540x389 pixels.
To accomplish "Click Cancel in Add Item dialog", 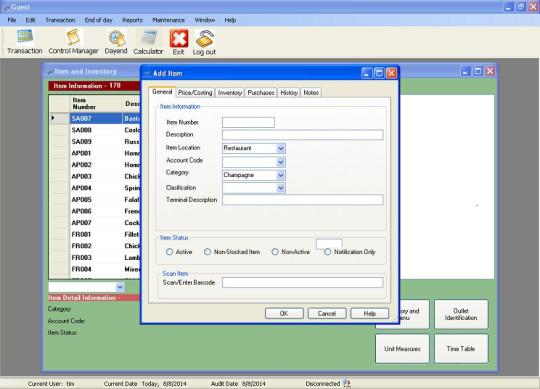I will [x=327, y=313].
